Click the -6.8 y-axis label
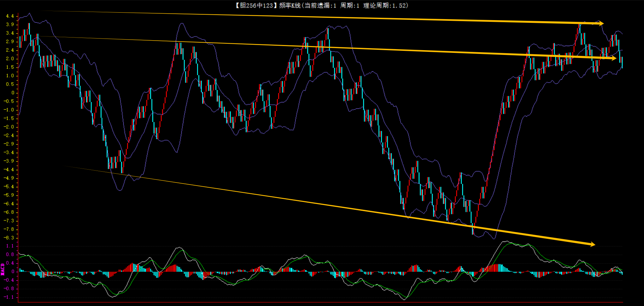The height and width of the screenshot is (306, 644). (9, 212)
